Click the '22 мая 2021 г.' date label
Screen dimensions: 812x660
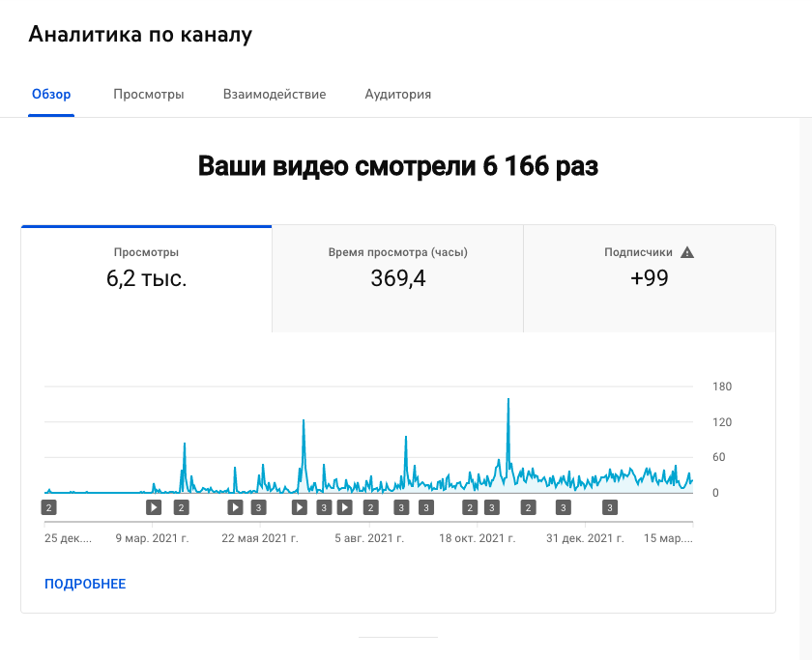pyautogui.click(x=260, y=538)
